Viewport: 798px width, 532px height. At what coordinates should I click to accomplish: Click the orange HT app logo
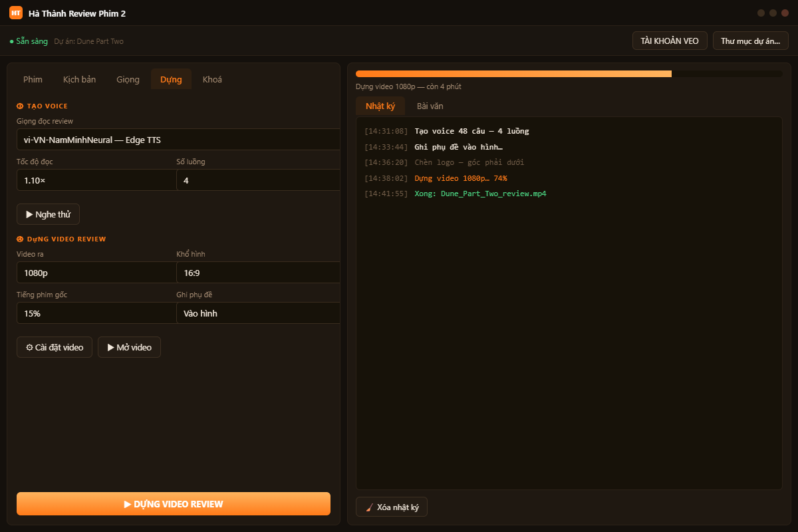(x=16, y=13)
